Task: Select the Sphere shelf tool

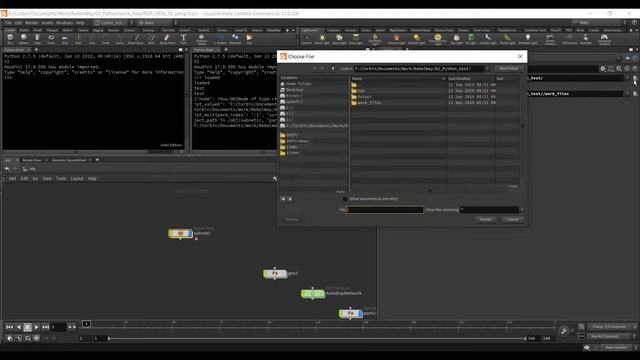Action: click(24, 39)
